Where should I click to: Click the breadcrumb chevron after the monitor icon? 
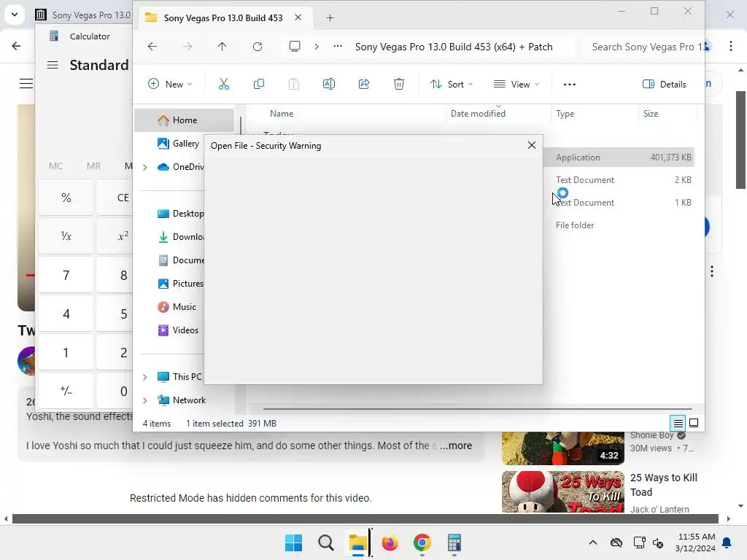pyautogui.click(x=317, y=46)
